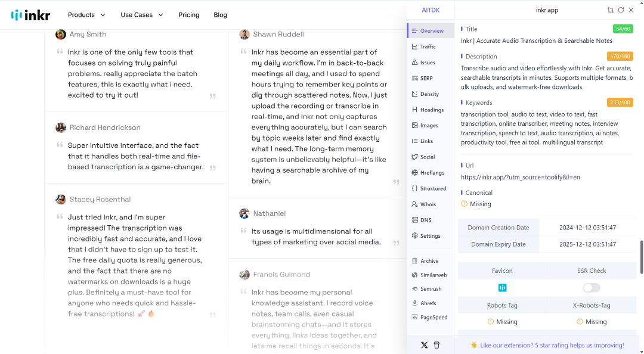Click the title score badge 54/60

point(623,29)
